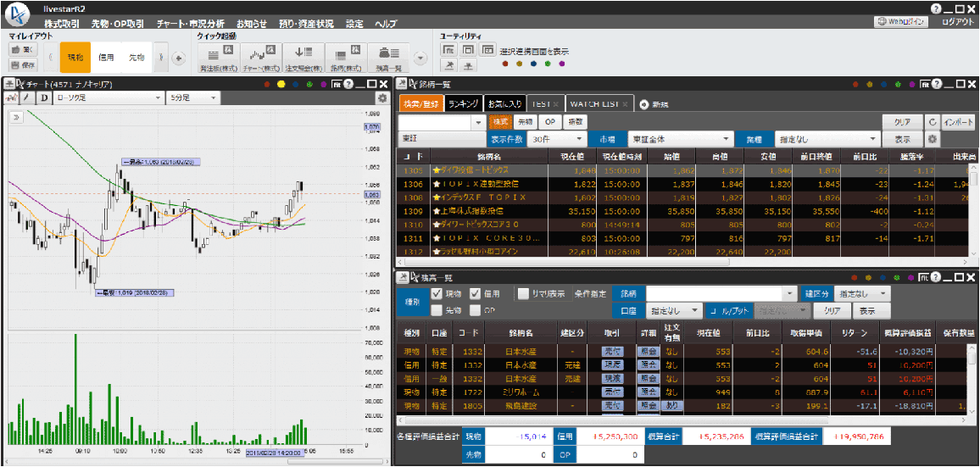
Task: Open the 市場 東証全体 dropdown
Action: 681,139
